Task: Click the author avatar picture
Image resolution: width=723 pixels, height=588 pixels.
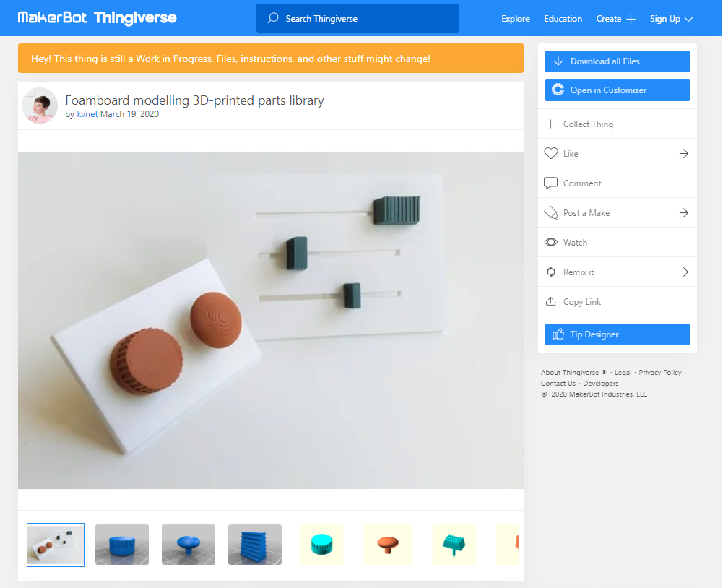Action: (x=40, y=105)
